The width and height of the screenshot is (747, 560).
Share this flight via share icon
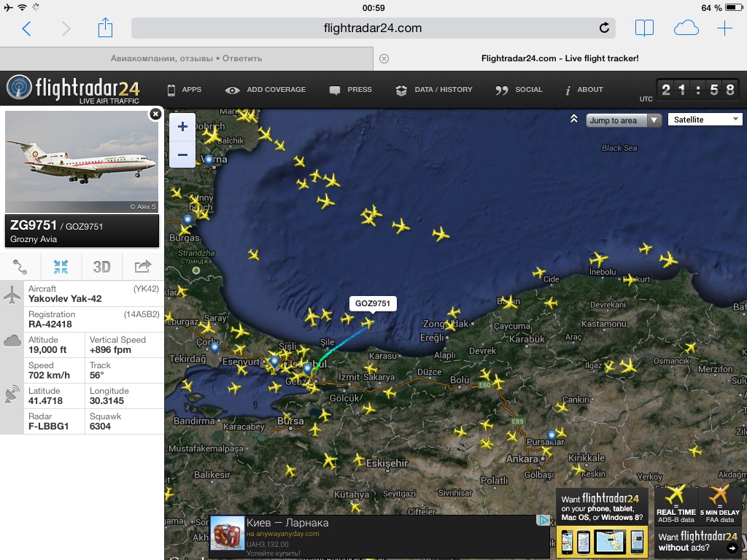click(143, 267)
